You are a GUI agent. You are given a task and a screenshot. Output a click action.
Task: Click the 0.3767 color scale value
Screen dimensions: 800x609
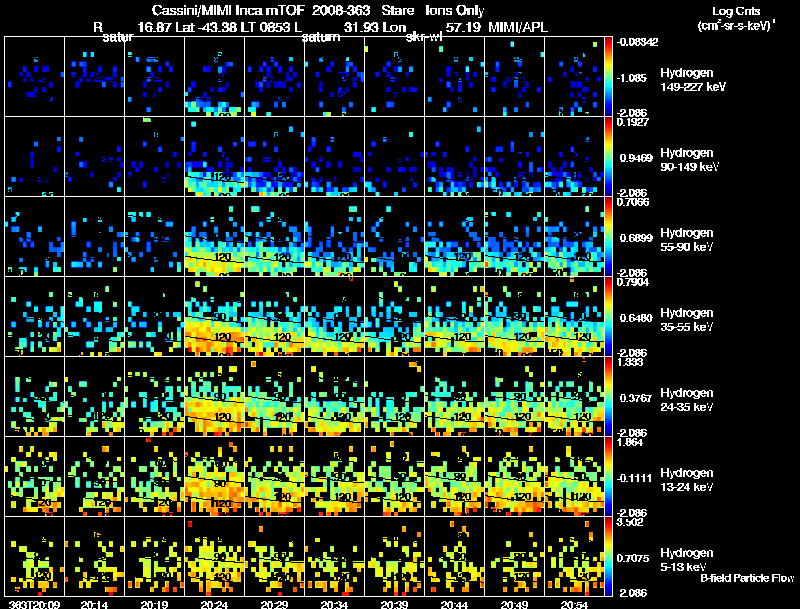tap(636, 398)
